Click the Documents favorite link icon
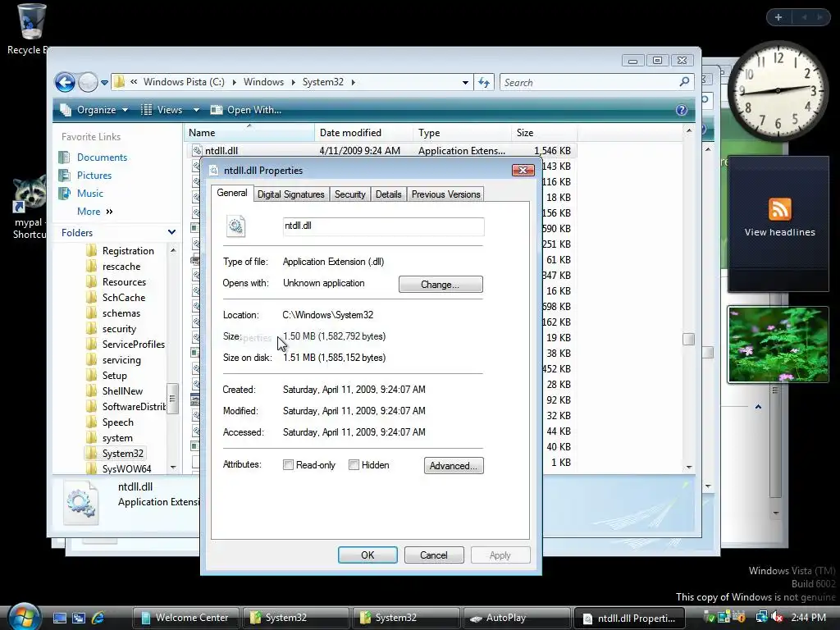The image size is (840, 630). point(64,157)
